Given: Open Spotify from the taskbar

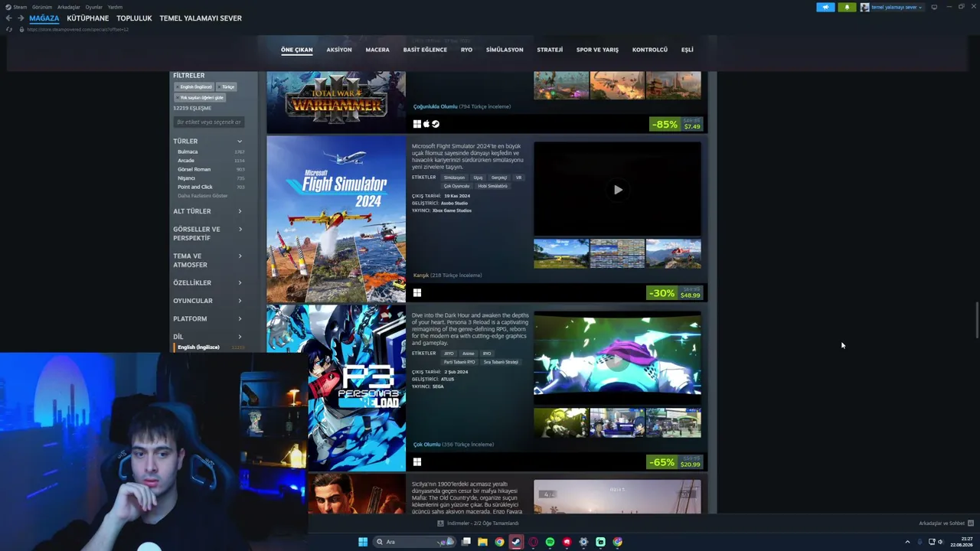Looking at the screenshot, I should pos(550,542).
